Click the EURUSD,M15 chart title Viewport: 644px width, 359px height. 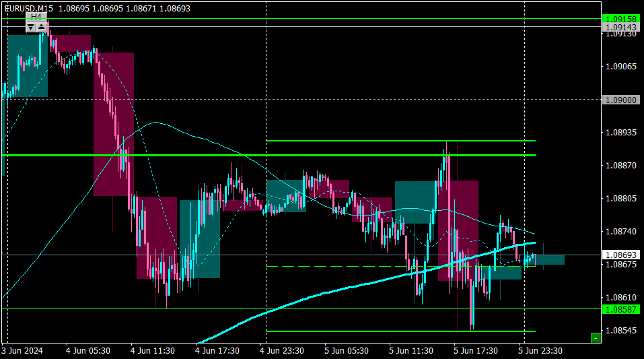[29, 8]
